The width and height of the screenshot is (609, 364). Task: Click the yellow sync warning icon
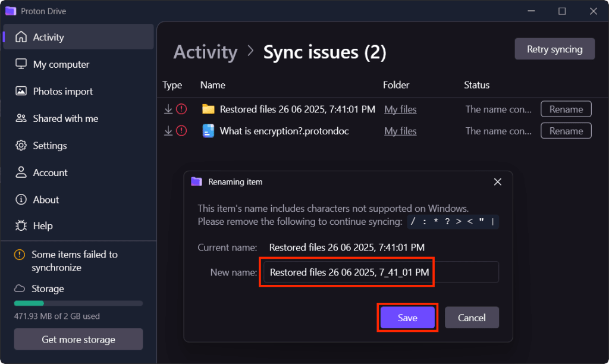[x=20, y=255]
